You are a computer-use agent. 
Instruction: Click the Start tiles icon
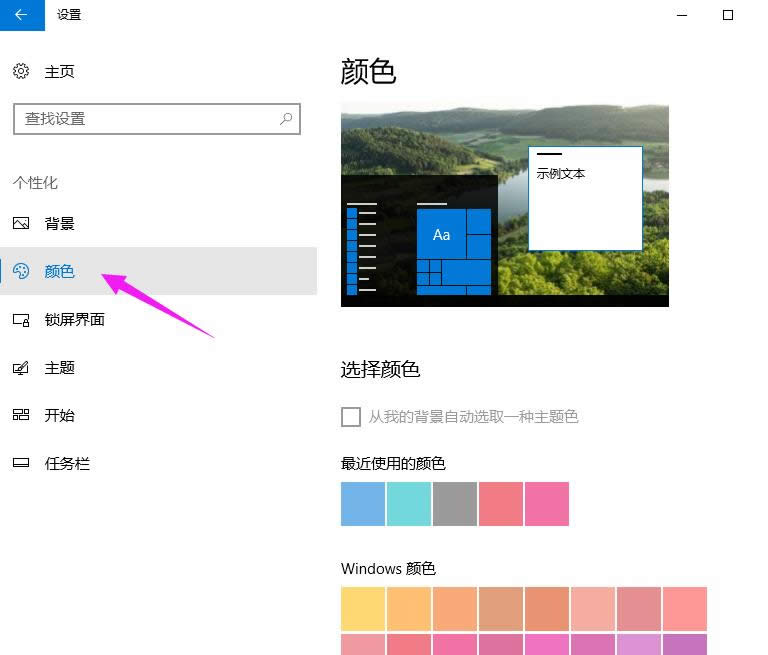(21, 415)
